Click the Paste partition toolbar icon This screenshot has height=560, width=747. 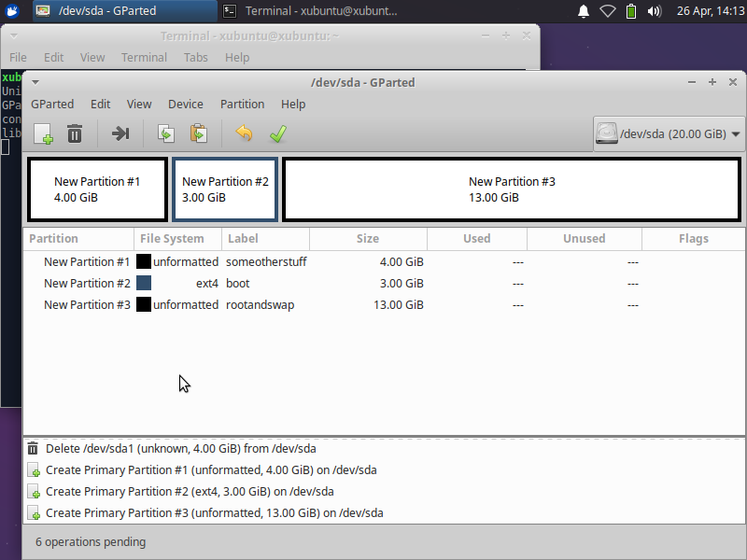[x=199, y=133]
